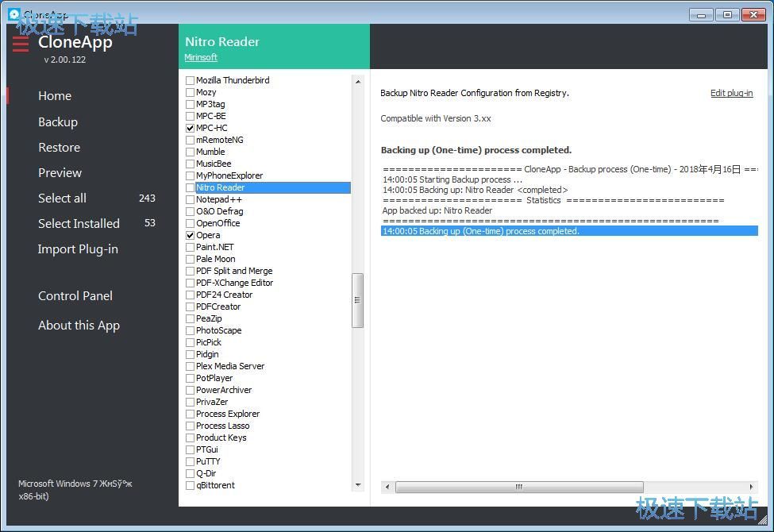This screenshot has height=532, width=774.
Task: Uncheck the Opera checkbox
Action: [x=190, y=235]
